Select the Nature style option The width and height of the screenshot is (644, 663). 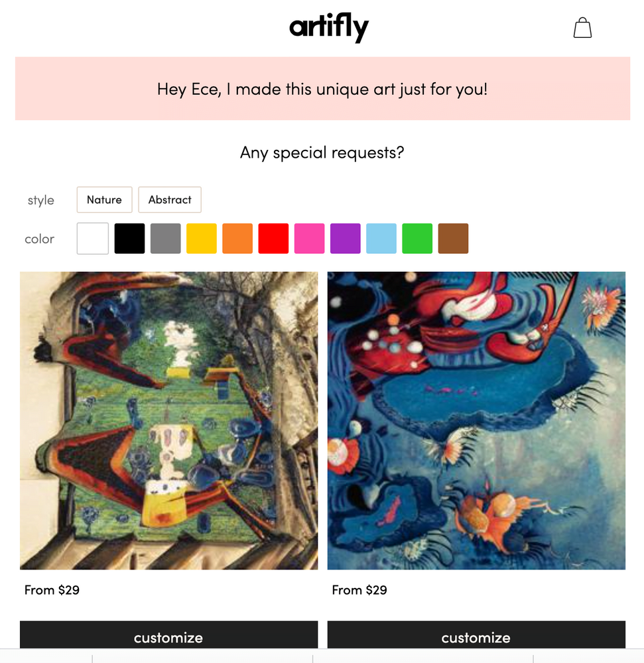click(x=104, y=200)
